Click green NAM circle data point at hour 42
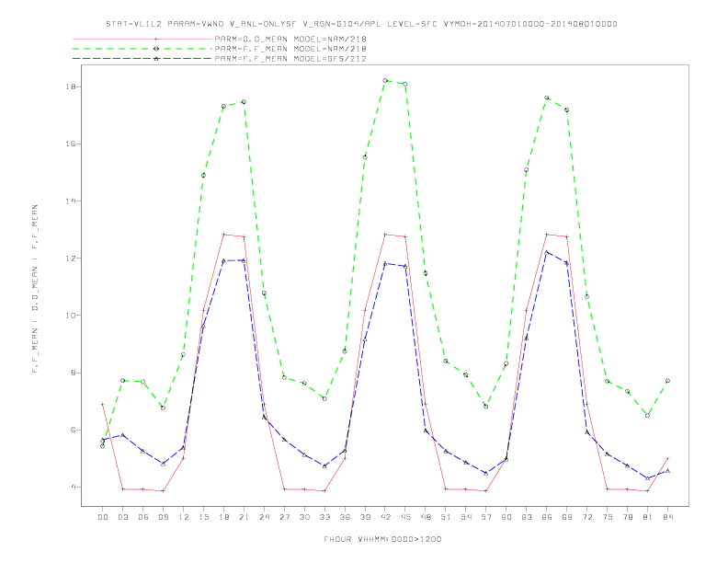The image size is (728, 563). pyautogui.click(x=385, y=80)
